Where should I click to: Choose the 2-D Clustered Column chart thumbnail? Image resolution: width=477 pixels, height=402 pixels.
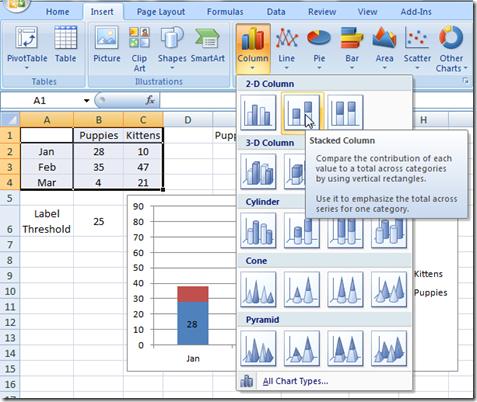pos(258,112)
